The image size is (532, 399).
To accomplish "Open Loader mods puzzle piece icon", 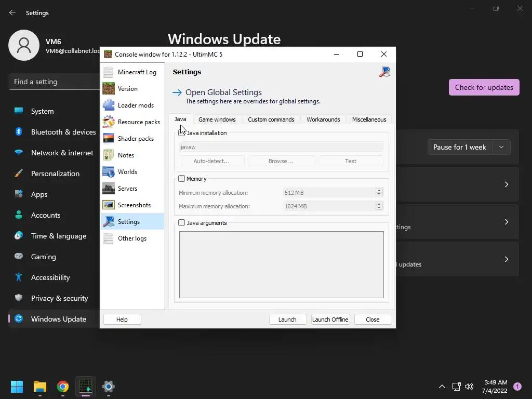I will (109, 105).
